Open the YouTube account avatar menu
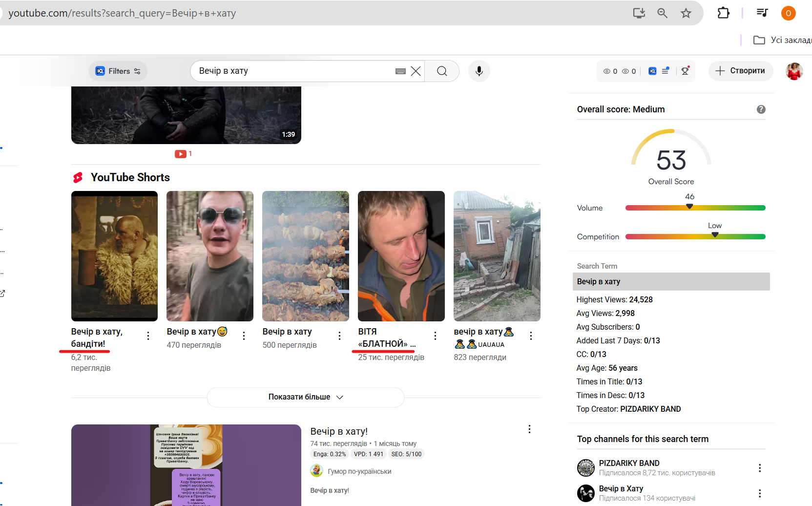Screen dimensions: 812x506 click(794, 71)
